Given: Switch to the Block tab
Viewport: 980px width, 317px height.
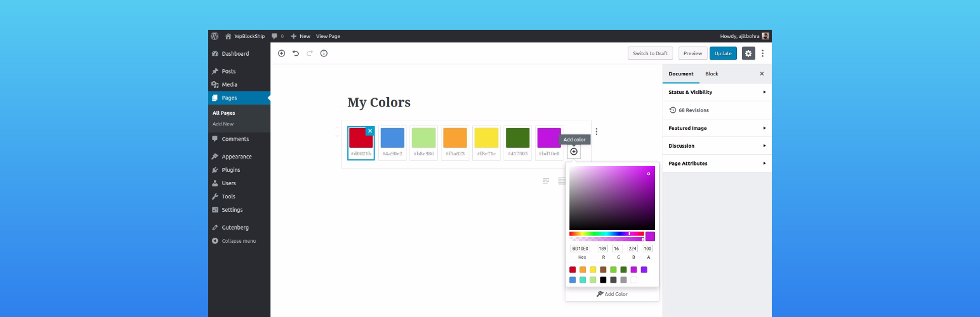Looking at the screenshot, I should click(x=712, y=74).
